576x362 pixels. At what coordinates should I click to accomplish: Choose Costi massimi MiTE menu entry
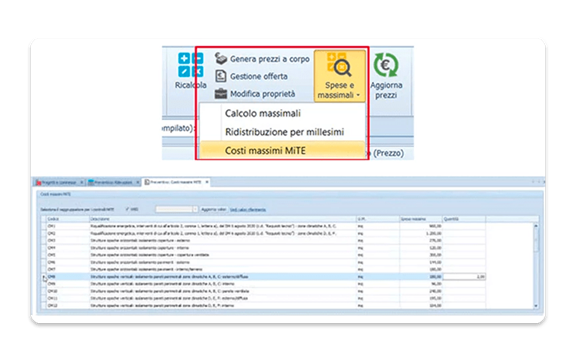pyautogui.click(x=265, y=151)
